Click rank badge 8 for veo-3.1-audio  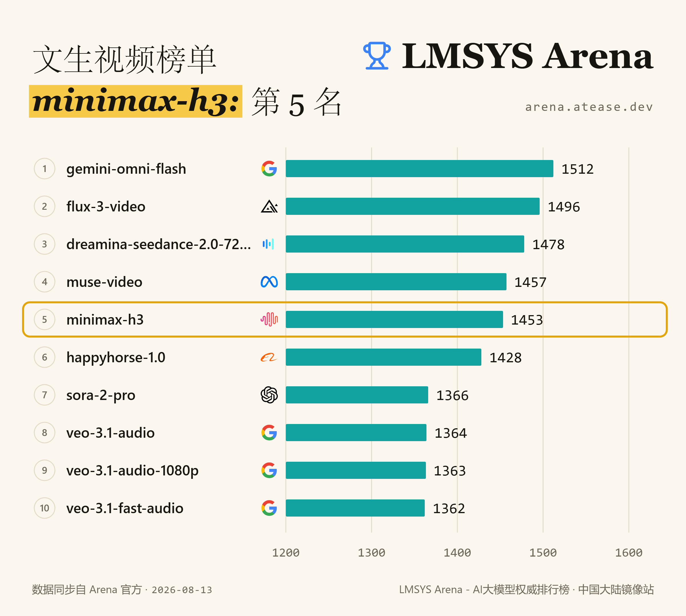tap(45, 433)
